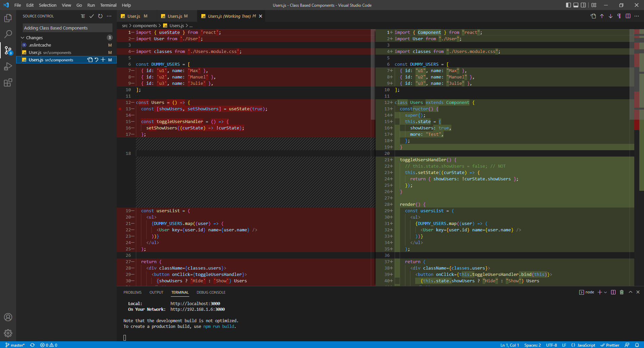
Task: Open the components breadcrumb dropdown
Action: (145, 26)
